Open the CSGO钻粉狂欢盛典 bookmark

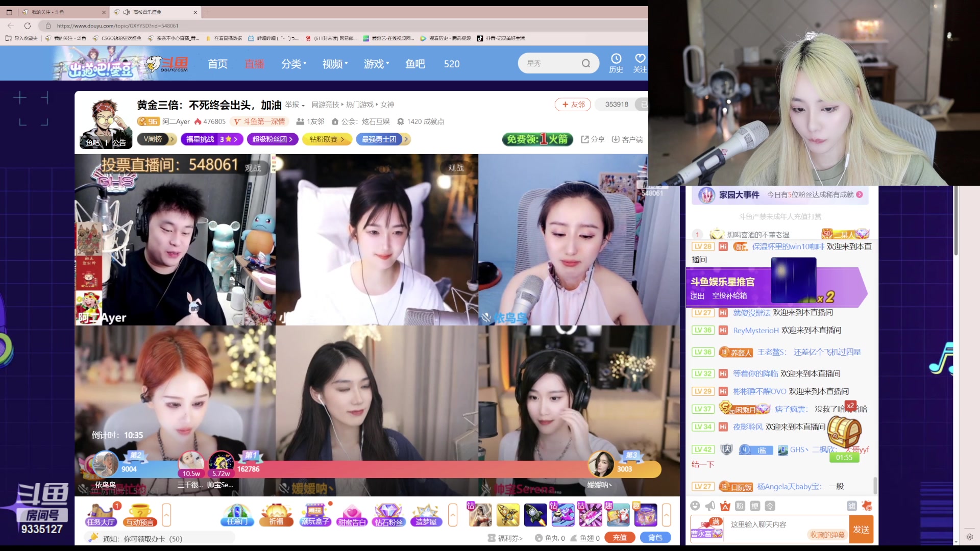coord(117,38)
